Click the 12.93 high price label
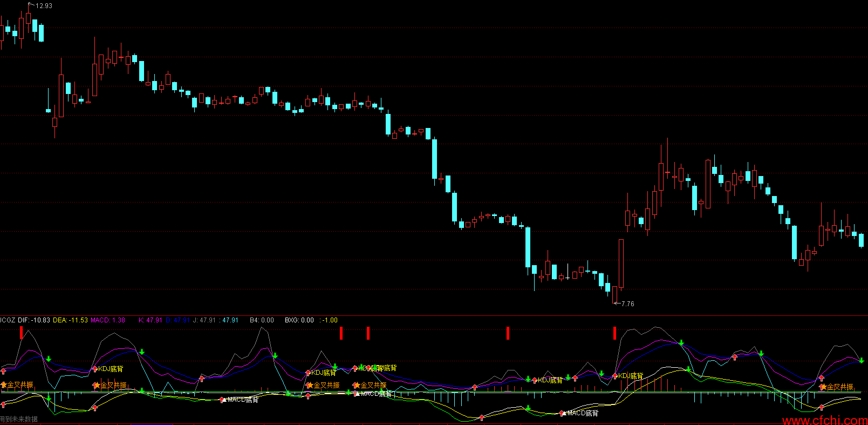Screen dimensions: 868x425 (x=44, y=6)
